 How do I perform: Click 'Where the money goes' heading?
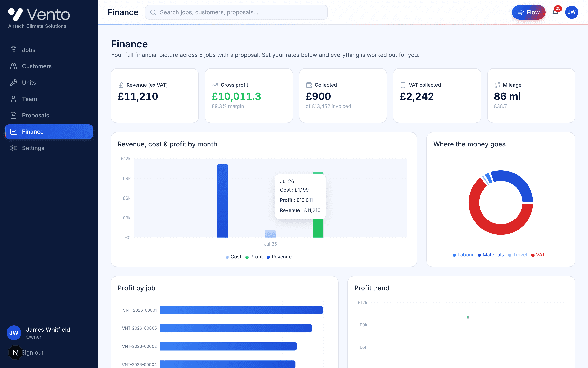(x=469, y=144)
